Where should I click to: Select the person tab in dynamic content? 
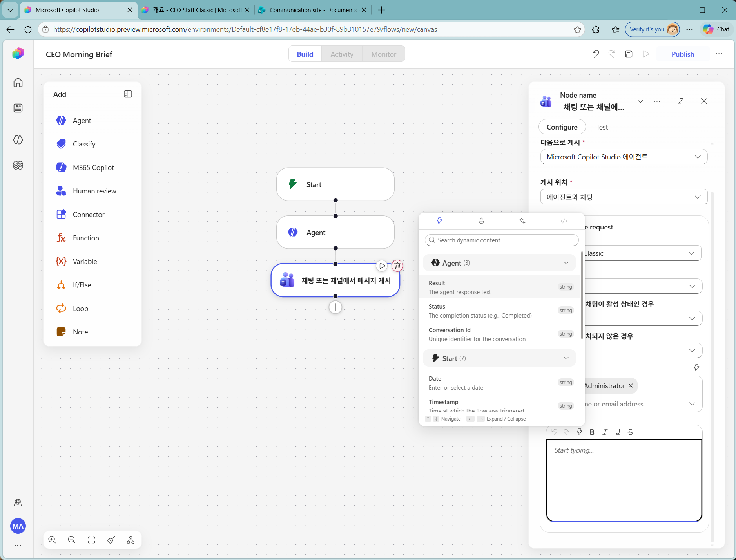pyautogui.click(x=481, y=221)
